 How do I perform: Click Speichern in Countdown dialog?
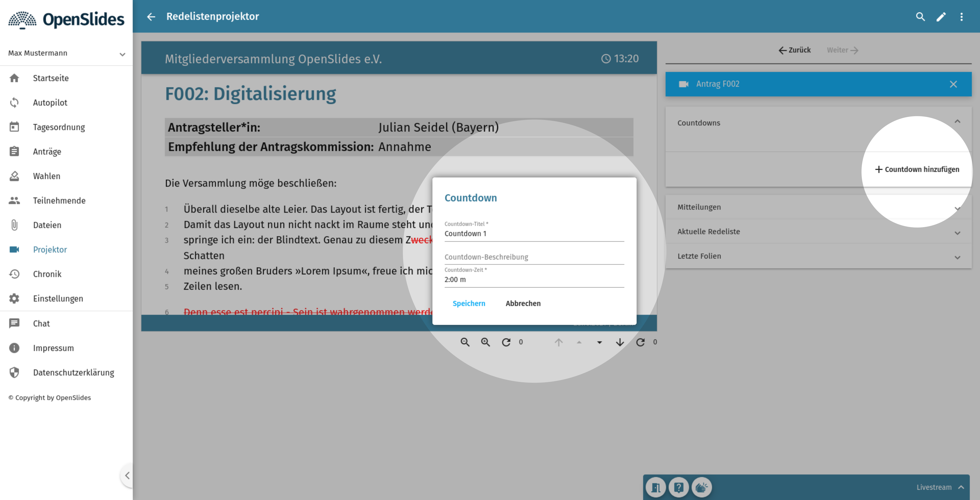tap(469, 303)
